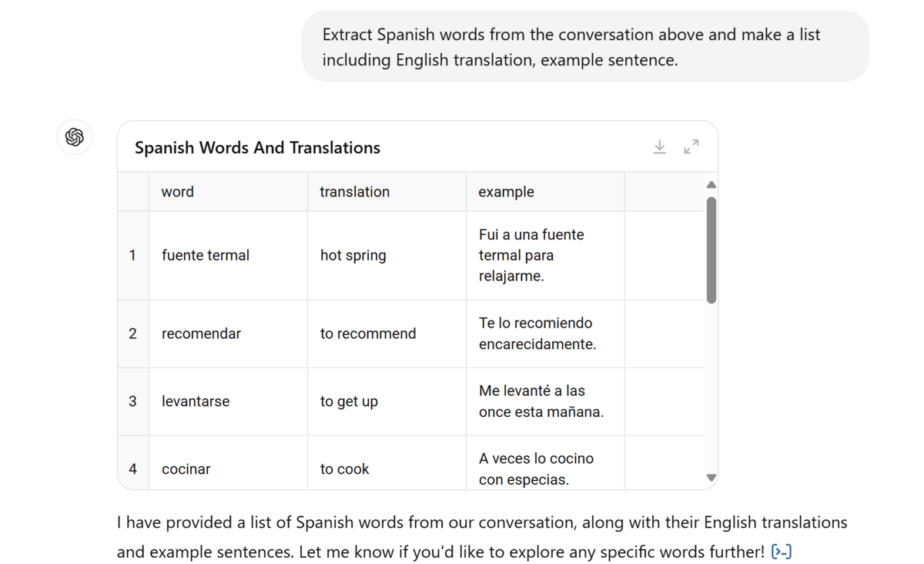Select row number 2 in the table

133,334
